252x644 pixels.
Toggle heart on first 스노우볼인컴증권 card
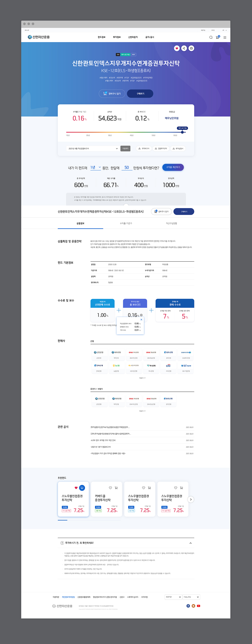[x=76, y=488]
